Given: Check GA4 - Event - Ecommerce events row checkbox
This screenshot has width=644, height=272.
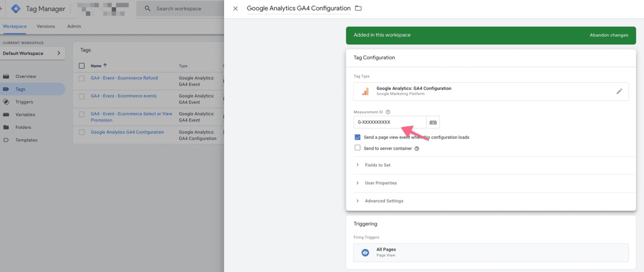Looking at the screenshot, I should [82, 96].
